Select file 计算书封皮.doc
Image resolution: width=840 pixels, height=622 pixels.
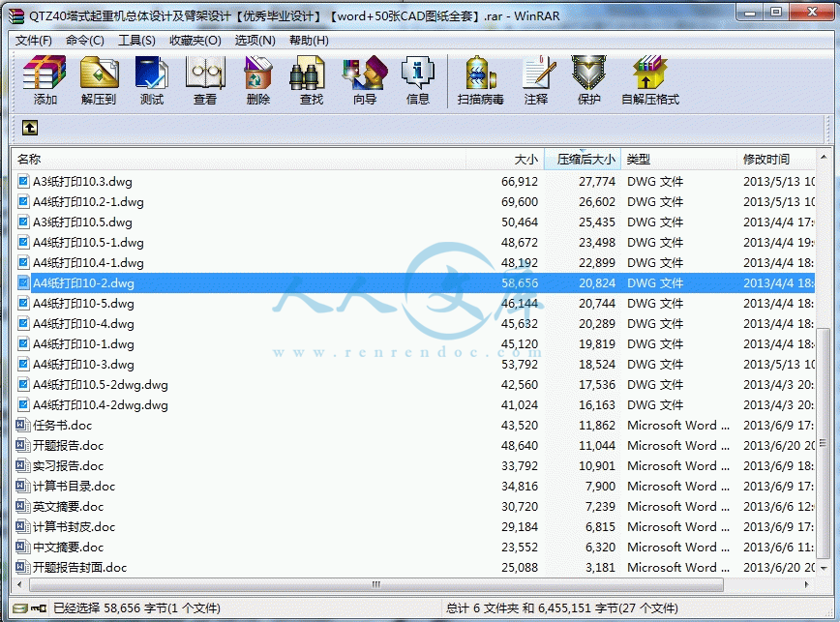coord(74,527)
